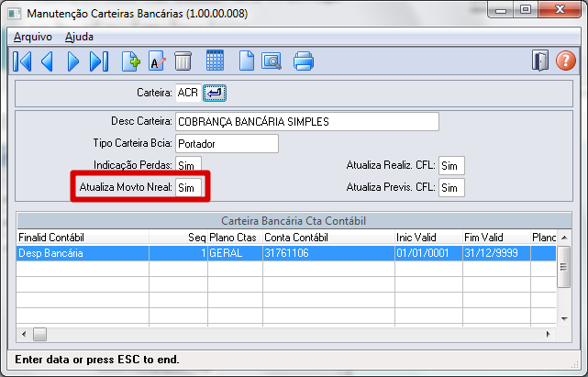Click the 01/01/0001 start date cell
The image size is (588, 377).
click(x=428, y=253)
